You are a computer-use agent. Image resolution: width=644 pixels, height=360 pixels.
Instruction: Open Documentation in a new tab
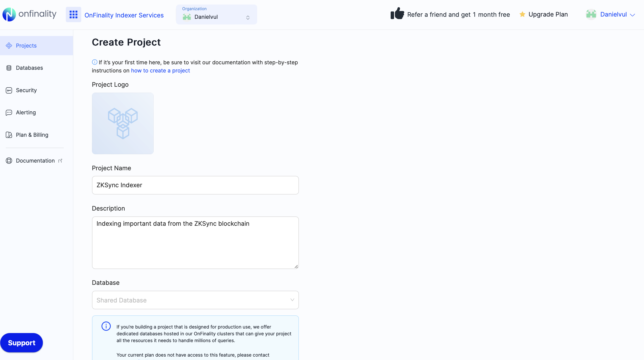pos(35,161)
